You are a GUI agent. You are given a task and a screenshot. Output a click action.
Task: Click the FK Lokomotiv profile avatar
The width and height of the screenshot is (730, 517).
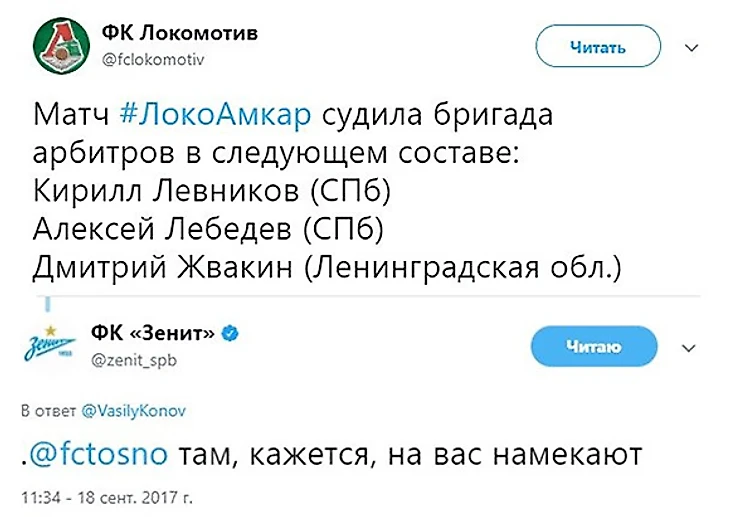[x=59, y=47]
